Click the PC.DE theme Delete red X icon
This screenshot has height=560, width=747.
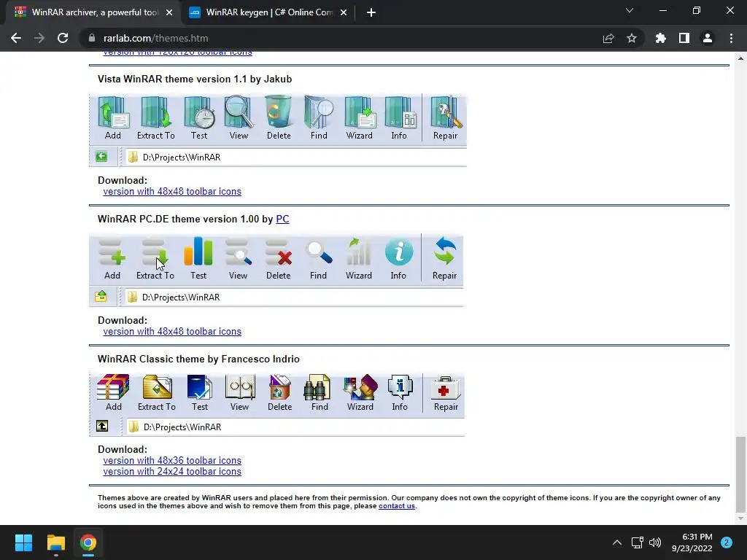(x=278, y=252)
